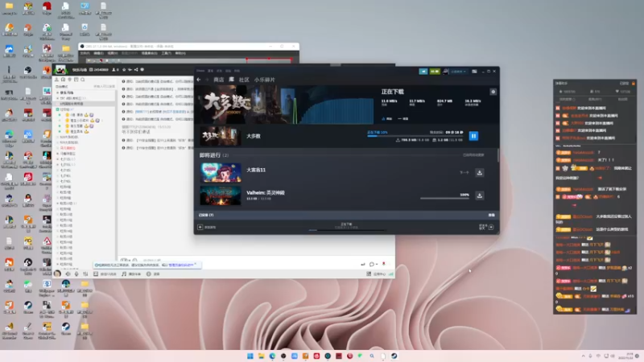This screenshot has width=644, height=362.
Task: Click the search magnifier in taskbar
Action: click(x=372, y=356)
